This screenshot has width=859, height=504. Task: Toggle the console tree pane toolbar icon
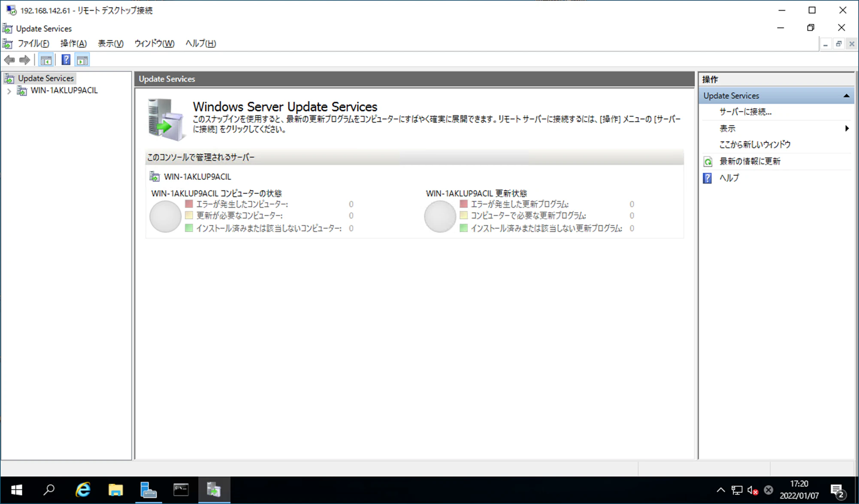[x=46, y=60]
